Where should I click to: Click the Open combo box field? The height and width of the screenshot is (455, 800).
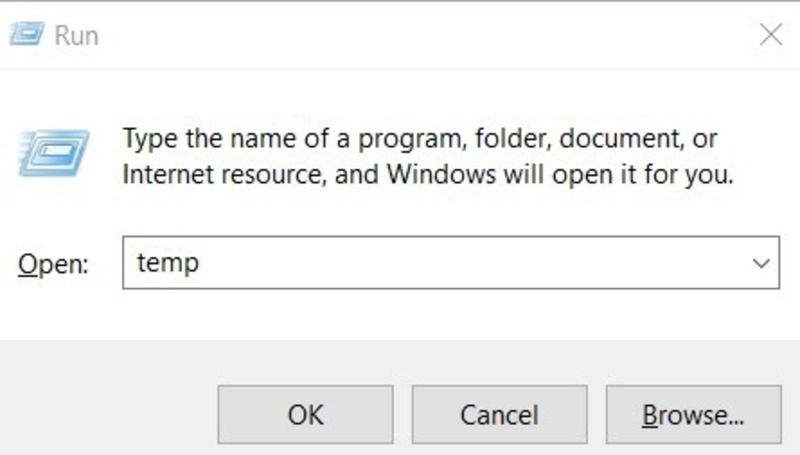coord(451,263)
